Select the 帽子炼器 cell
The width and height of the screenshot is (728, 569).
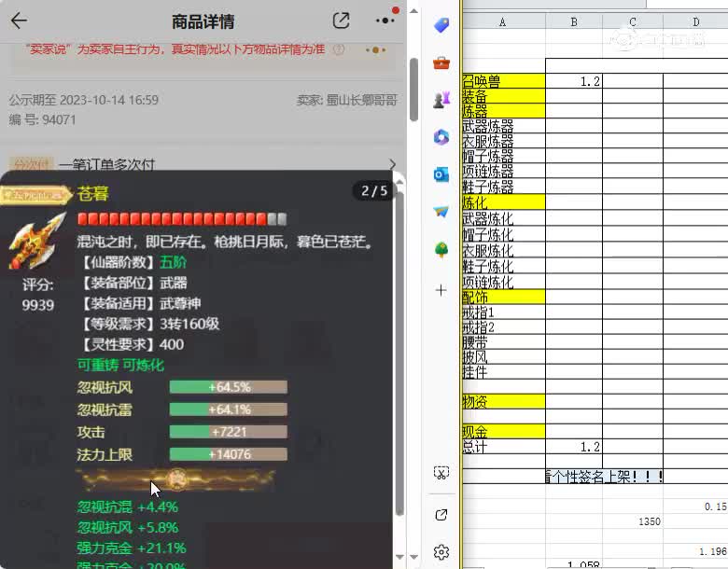[x=503, y=156]
